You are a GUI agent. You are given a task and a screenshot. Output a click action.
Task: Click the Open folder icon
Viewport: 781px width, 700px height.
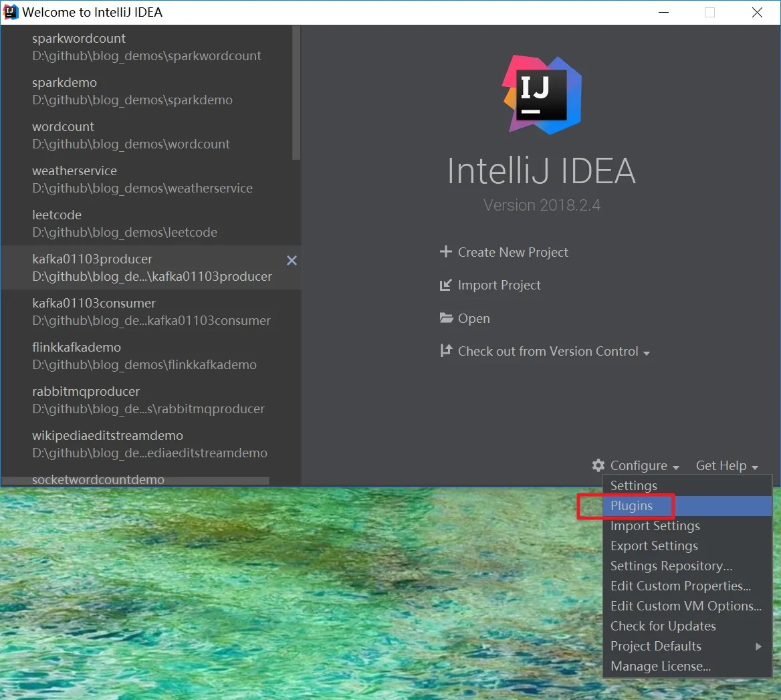tap(446, 318)
